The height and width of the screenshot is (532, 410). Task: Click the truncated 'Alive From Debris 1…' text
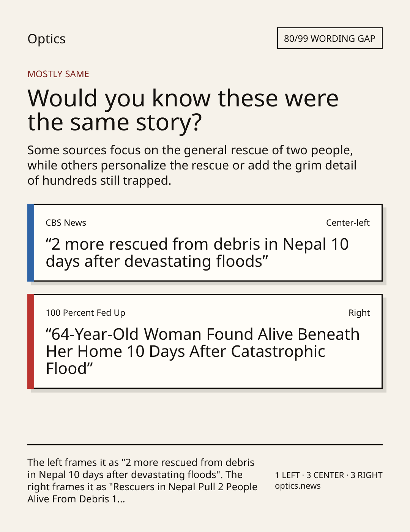tap(76, 499)
